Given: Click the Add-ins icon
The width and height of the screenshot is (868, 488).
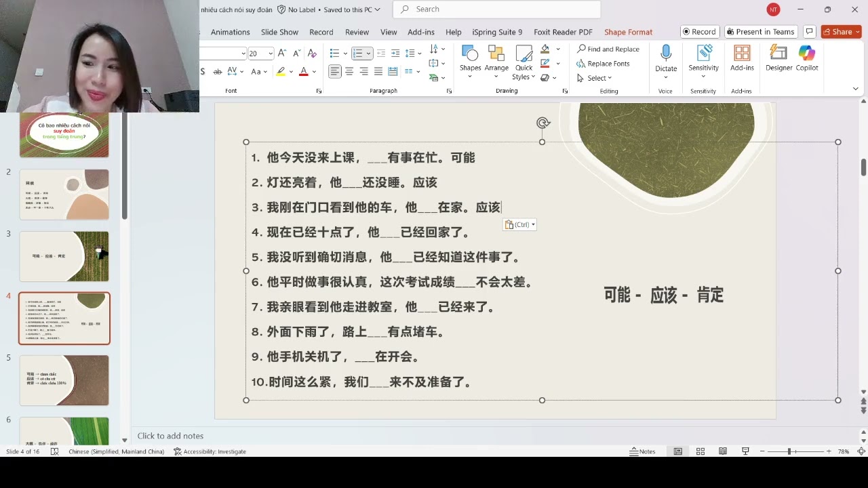Looking at the screenshot, I should point(742,59).
